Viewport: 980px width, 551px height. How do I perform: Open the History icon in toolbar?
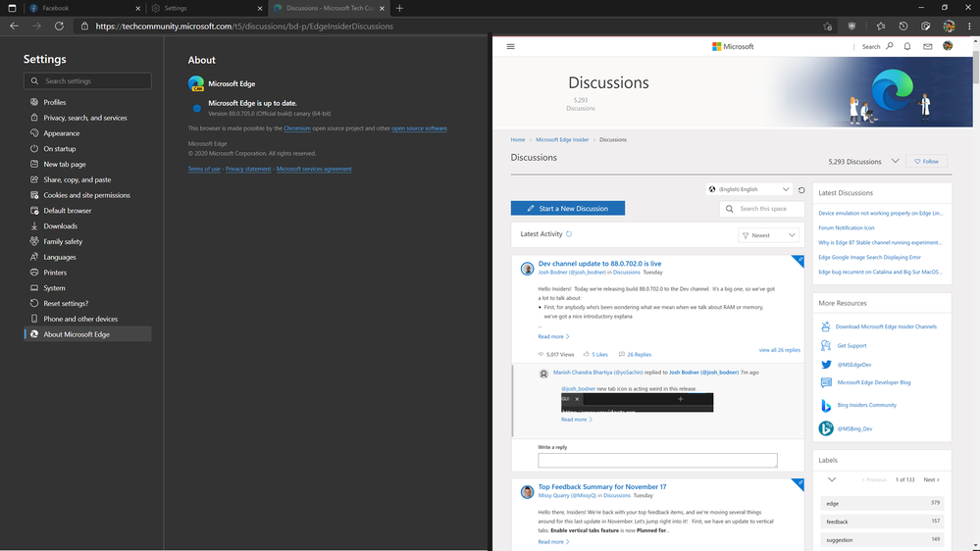click(903, 26)
